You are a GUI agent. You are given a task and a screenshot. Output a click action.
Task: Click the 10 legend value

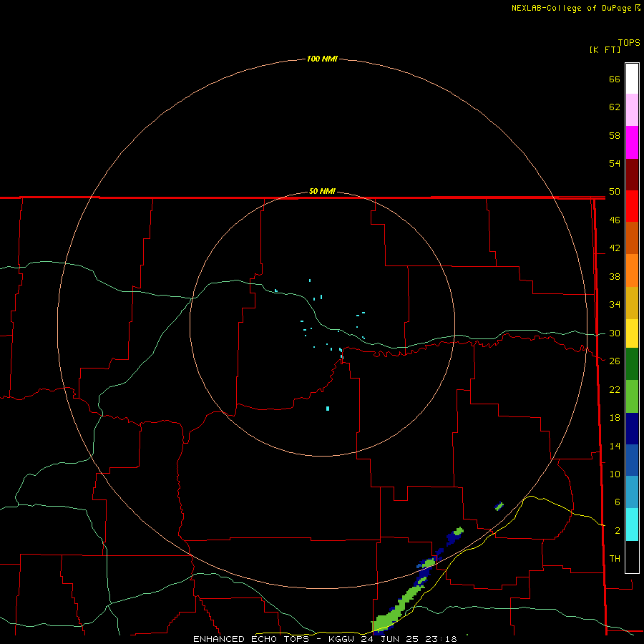point(615,474)
